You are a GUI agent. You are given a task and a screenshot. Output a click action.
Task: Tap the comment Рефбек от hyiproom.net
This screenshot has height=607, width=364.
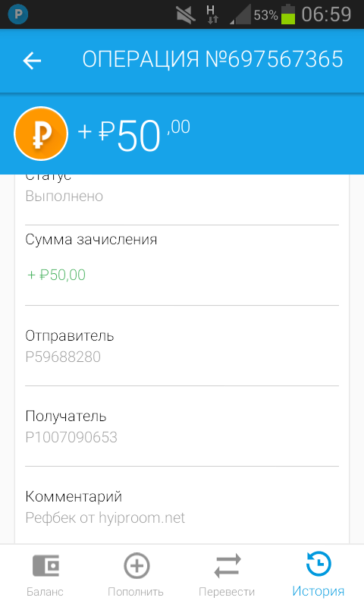[x=105, y=517]
